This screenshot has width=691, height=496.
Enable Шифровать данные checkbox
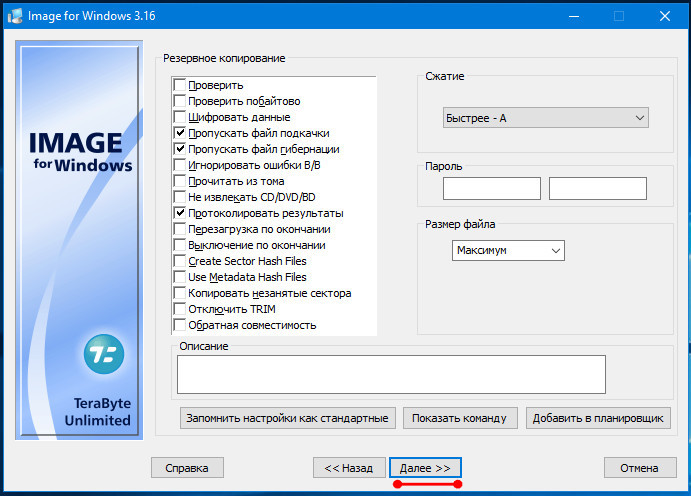coord(179,117)
